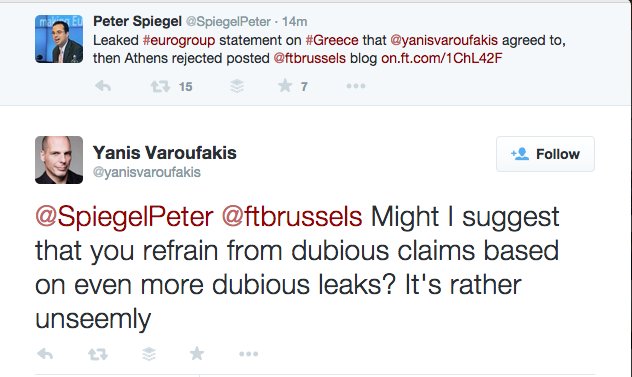Open the #Greece hashtag
This screenshot has height=377, width=632.
coord(332,40)
